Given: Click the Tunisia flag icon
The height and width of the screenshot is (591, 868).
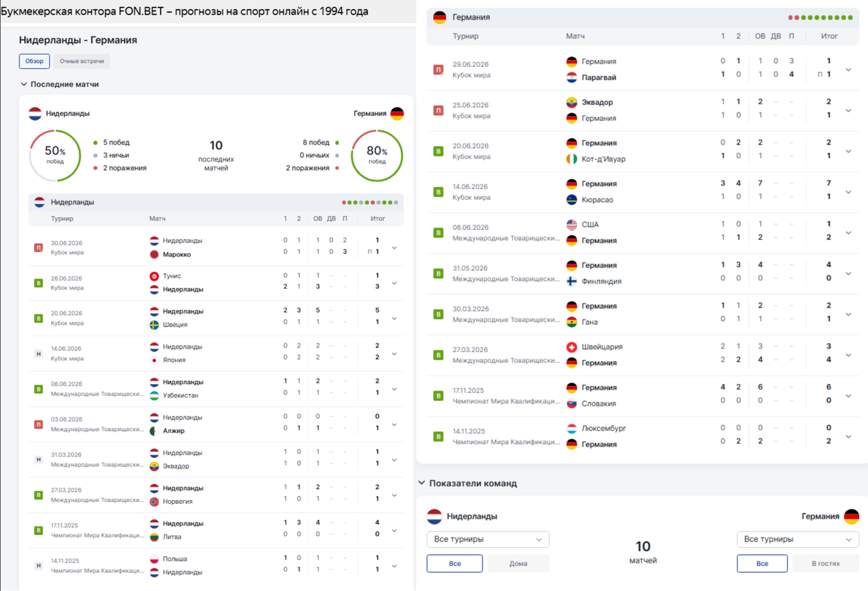Looking at the screenshot, I should pos(154,276).
